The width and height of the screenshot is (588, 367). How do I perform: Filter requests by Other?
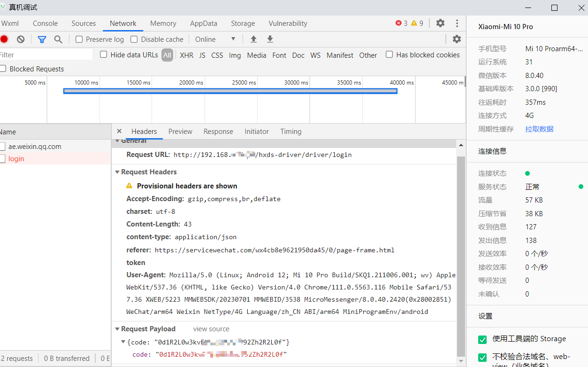(368, 55)
